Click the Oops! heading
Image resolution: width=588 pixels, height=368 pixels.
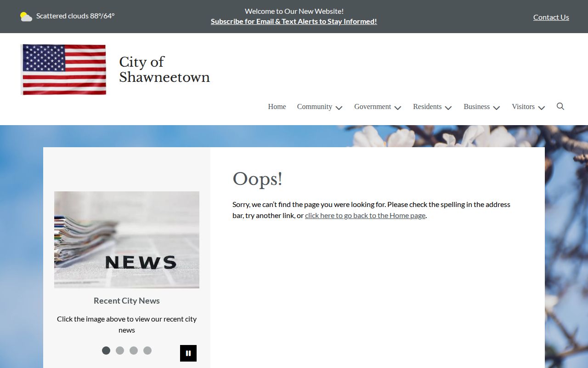[x=257, y=179]
